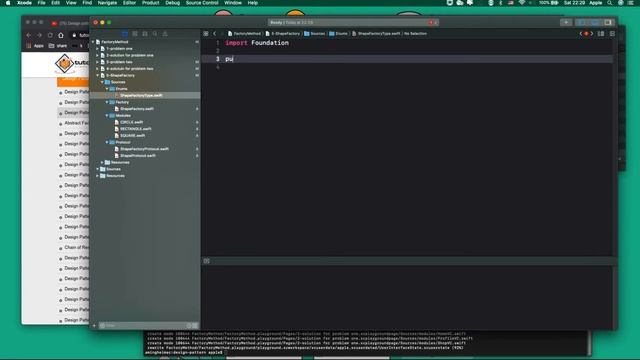Open the Debug menu
This screenshot has height=360, width=640.
[x=173, y=3]
